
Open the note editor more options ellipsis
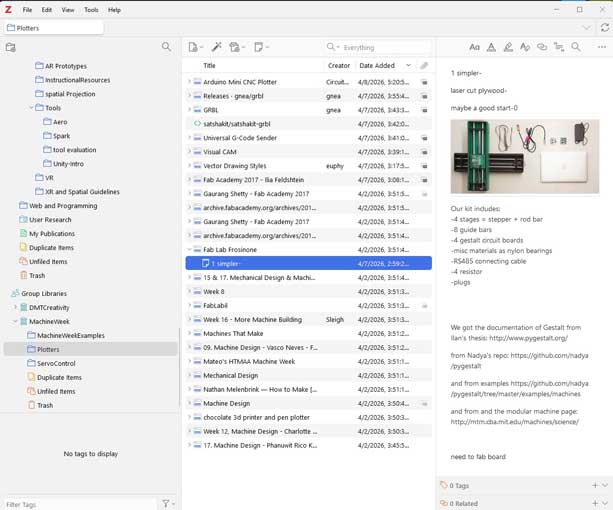point(602,47)
